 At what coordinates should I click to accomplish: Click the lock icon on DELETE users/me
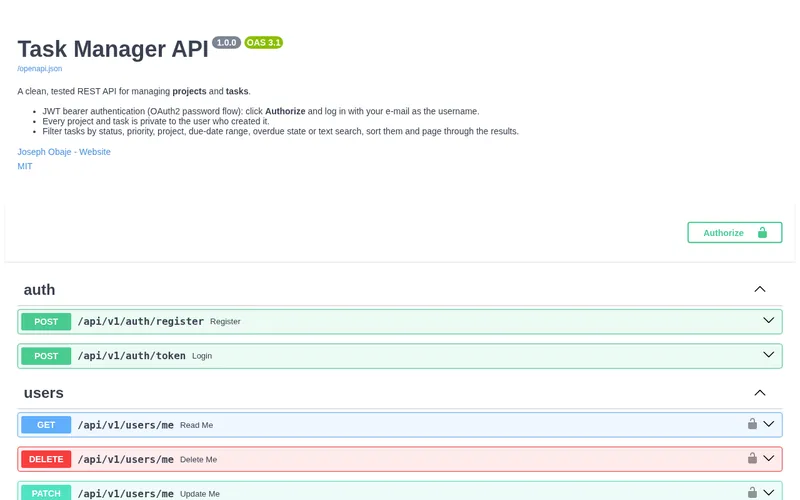752,458
